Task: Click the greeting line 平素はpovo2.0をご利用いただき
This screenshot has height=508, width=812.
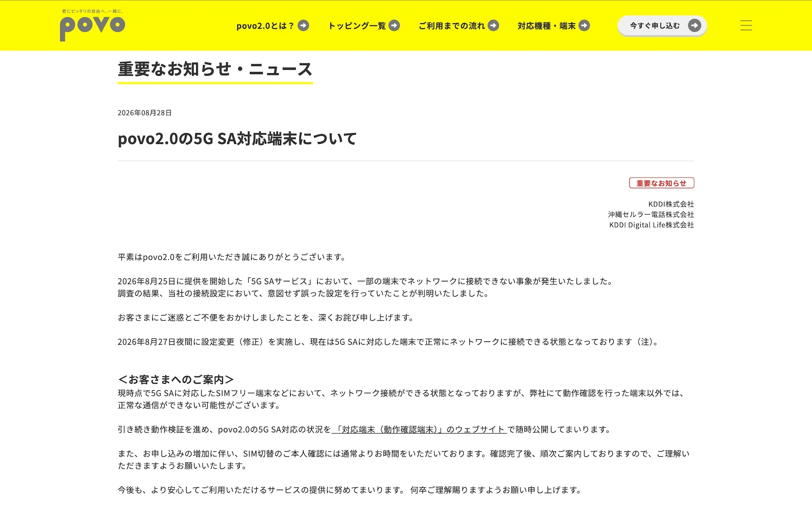Action: pyautogui.click(x=233, y=257)
